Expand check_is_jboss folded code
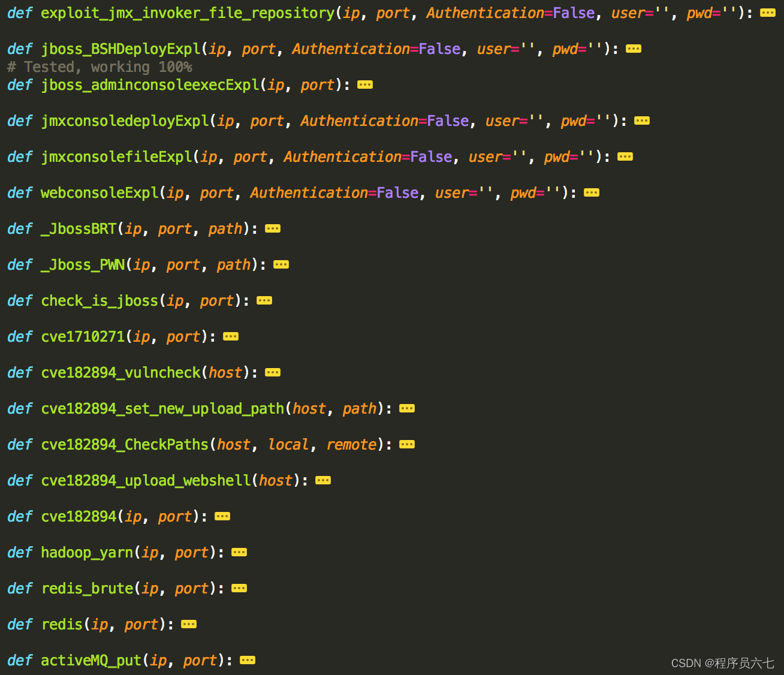Screen dimensions: 784x675 coord(264,300)
